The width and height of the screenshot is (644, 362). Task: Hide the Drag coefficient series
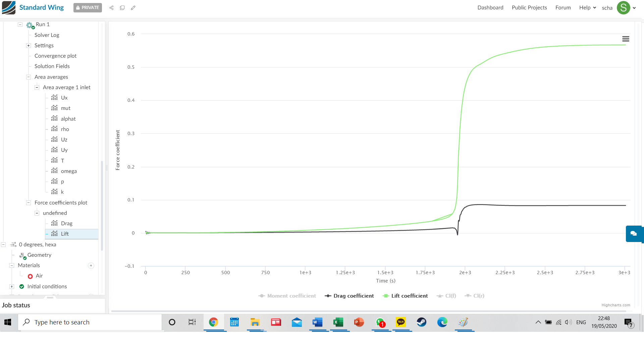[349, 296]
